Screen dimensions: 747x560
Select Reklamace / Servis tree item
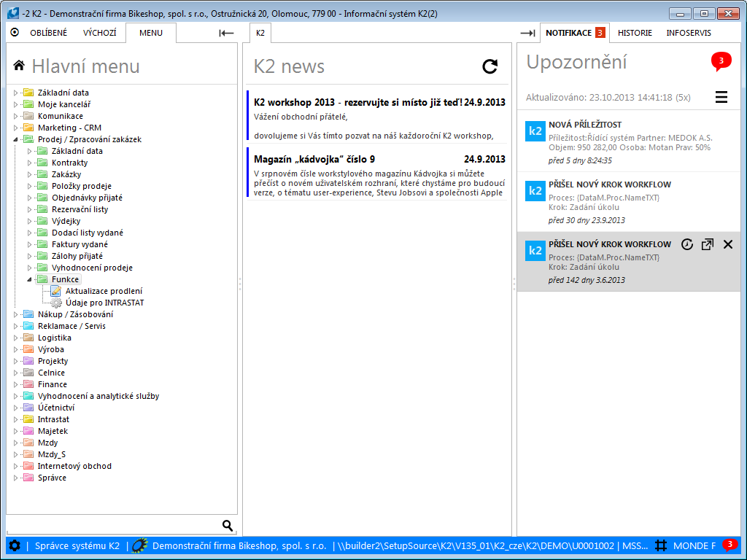coord(71,326)
